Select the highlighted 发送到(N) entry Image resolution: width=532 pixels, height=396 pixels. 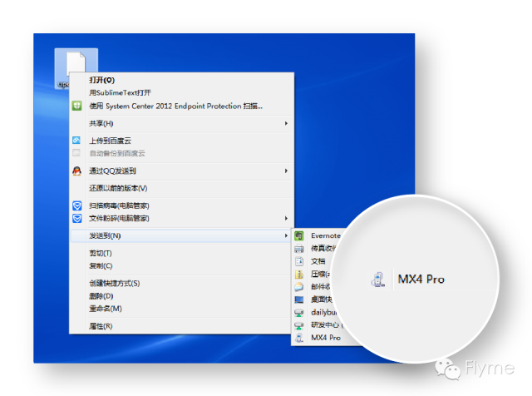click(x=181, y=235)
